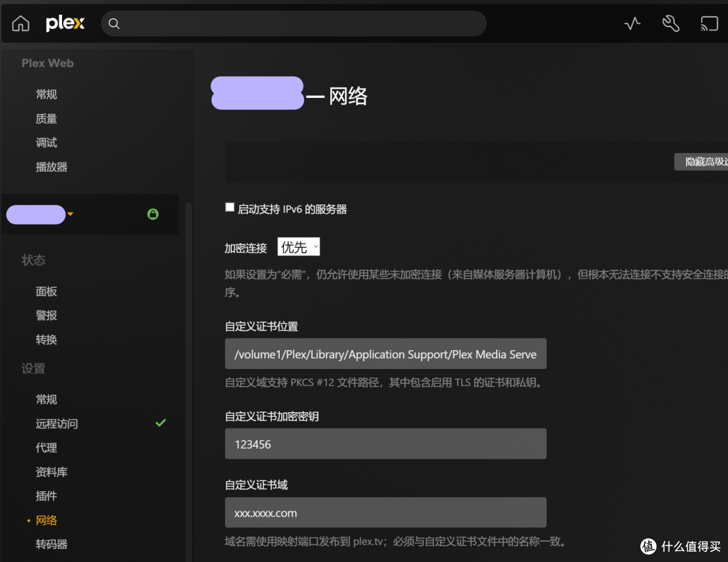The width and height of the screenshot is (728, 562).
Task: Toggle the IPv6 server support option off
Action: (x=230, y=206)
